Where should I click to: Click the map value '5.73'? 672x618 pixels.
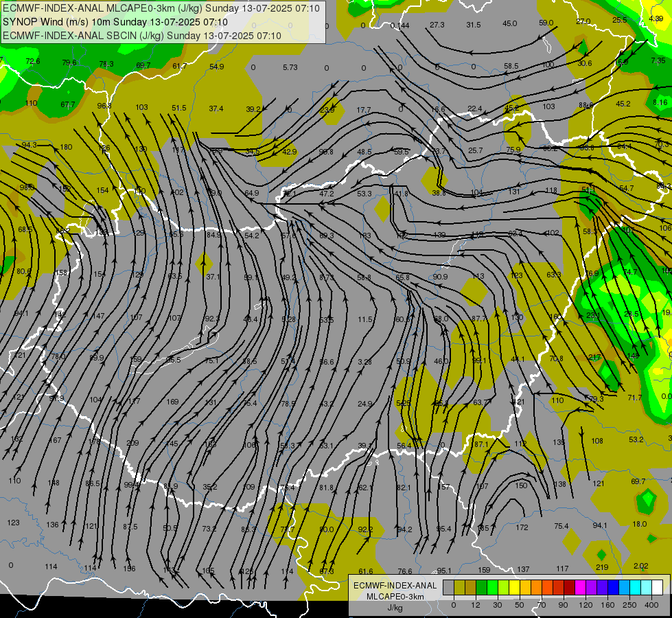tap(290, 67)
